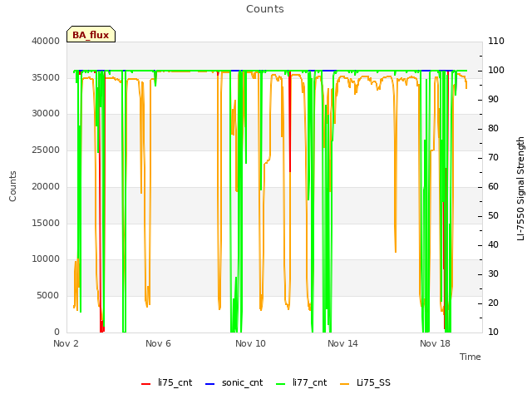Click the 5000 left axis value
The image size is (532, 399).
(48, 296)
